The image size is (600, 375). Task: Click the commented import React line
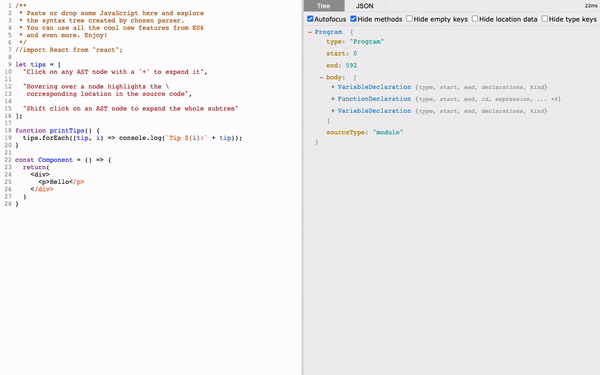point(69,50)
